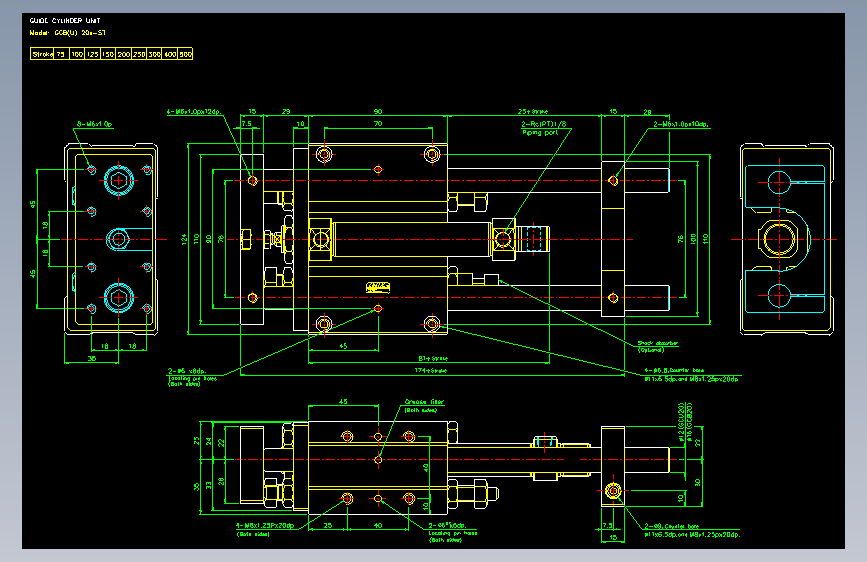Select the Shock absorber label
867x562 pixels.
click(x=657, y=343)
